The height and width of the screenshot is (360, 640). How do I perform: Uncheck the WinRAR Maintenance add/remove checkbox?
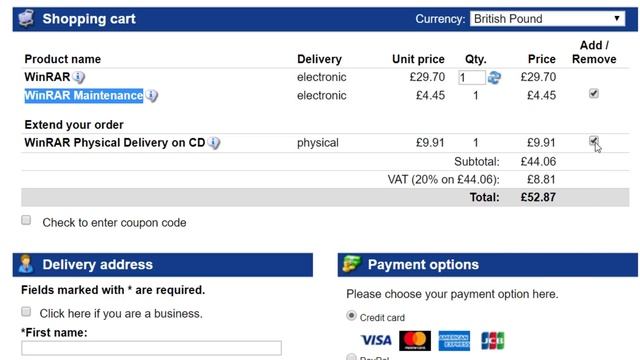(x=593, y=93)
